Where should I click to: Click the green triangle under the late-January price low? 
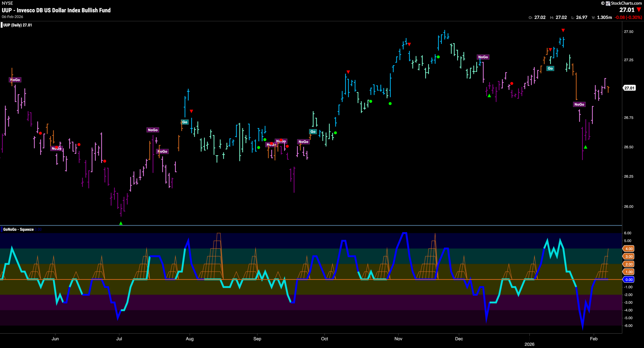point(585,147)
